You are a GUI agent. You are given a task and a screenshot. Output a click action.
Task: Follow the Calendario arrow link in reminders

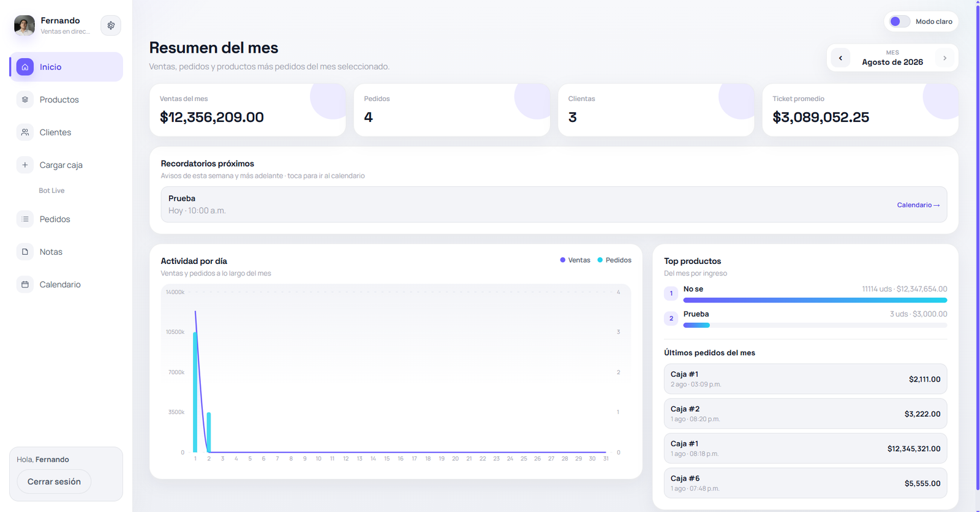[918, 205]
